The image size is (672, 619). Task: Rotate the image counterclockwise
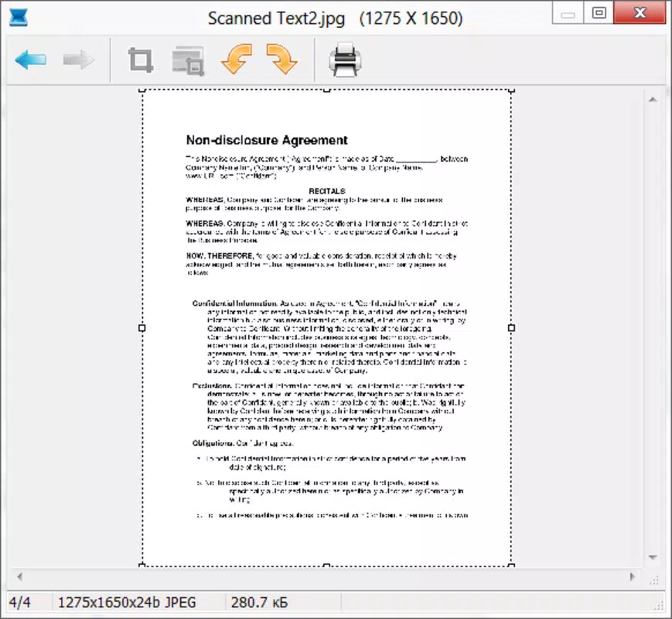[x=237, y=59]
